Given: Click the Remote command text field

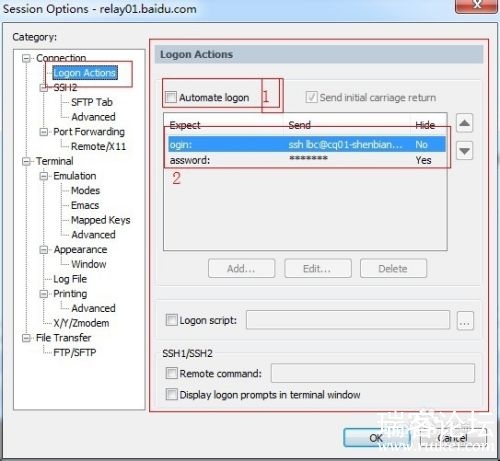Looking at the screenshot, I should (373, 373).
